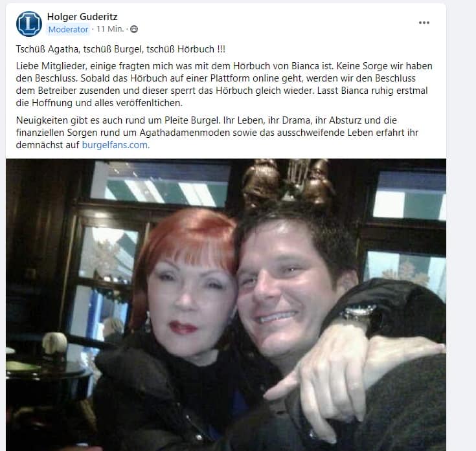This screenshot has height=451, width=476.
Task: Click the upper-right window in the photo
Action: click(x=409, y=195)
